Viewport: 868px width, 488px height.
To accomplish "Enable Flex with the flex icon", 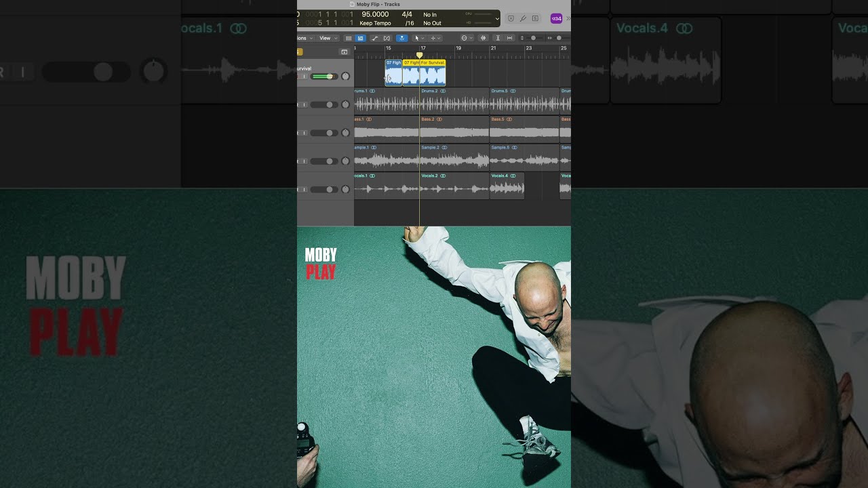I will (x=387, y=38).
